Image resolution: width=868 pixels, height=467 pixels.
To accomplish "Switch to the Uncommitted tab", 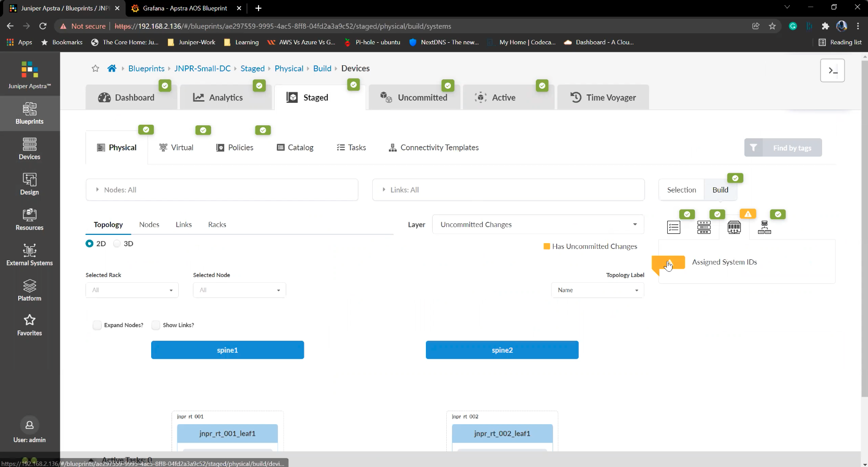I will click(414, 98).
